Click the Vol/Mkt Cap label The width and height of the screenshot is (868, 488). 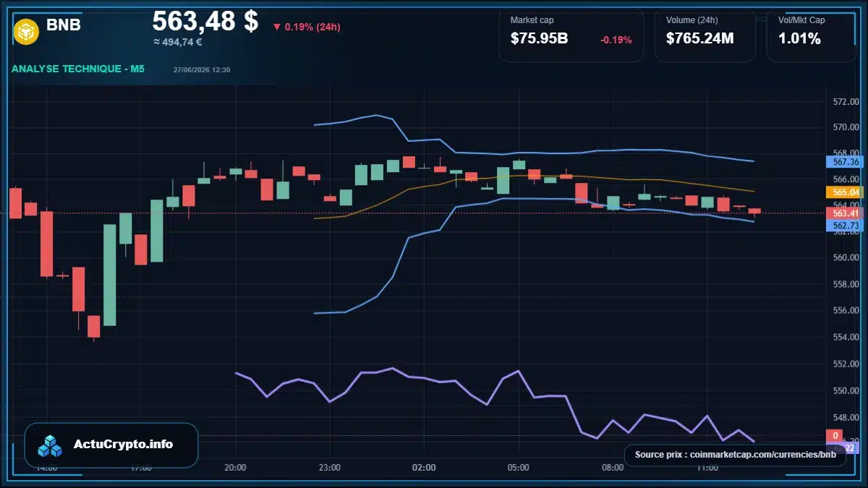801,20
